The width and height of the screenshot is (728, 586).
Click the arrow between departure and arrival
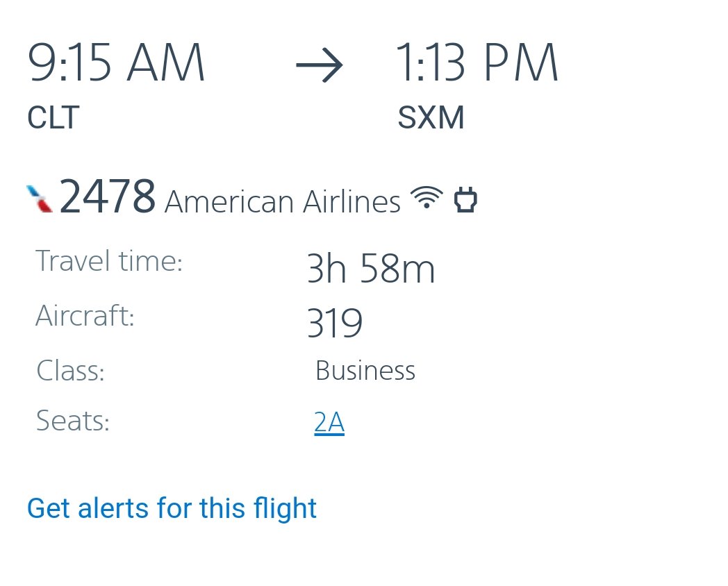coord(320,66)
